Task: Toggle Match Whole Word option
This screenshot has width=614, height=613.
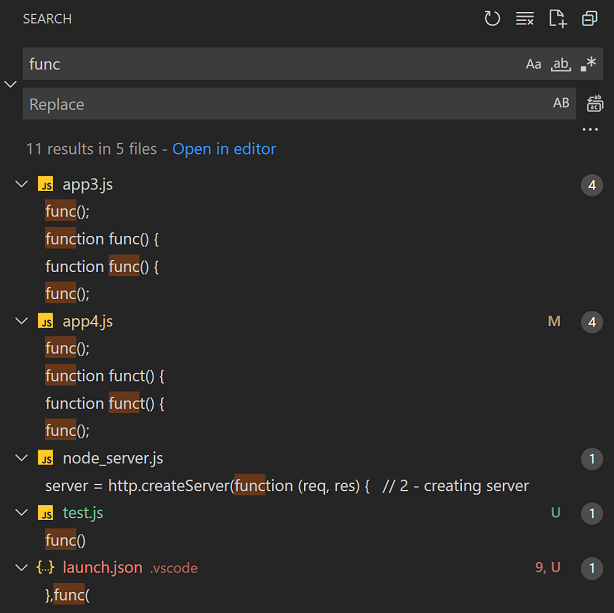Action: [561, 64]
